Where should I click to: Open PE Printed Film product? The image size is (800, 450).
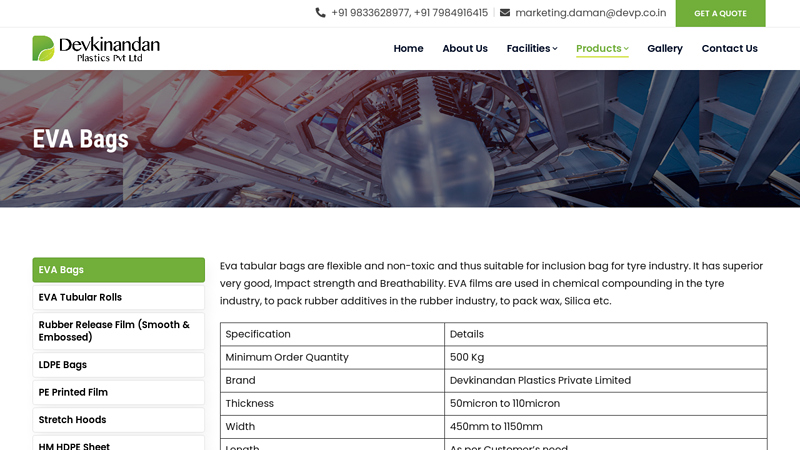coord(118,393)
